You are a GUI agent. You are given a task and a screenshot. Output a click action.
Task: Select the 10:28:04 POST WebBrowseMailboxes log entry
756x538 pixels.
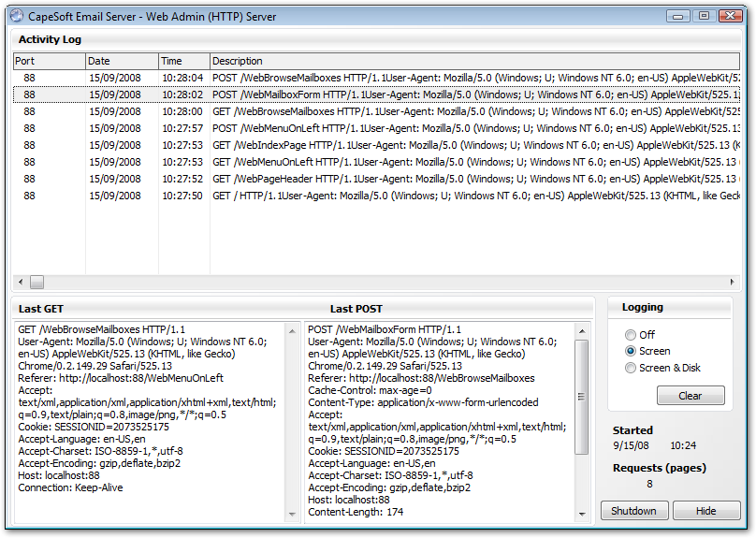[374, 78]
